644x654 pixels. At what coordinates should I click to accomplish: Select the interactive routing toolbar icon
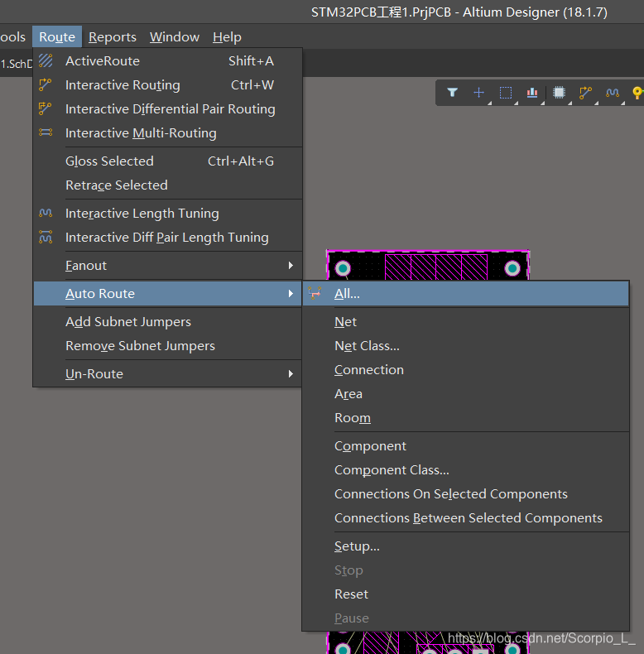pyautogui.click(x=585, y=92)
